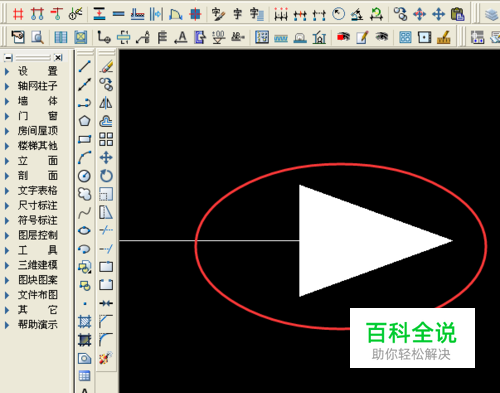
Task: Select the Rotate tool
Action: click(106, 176)
